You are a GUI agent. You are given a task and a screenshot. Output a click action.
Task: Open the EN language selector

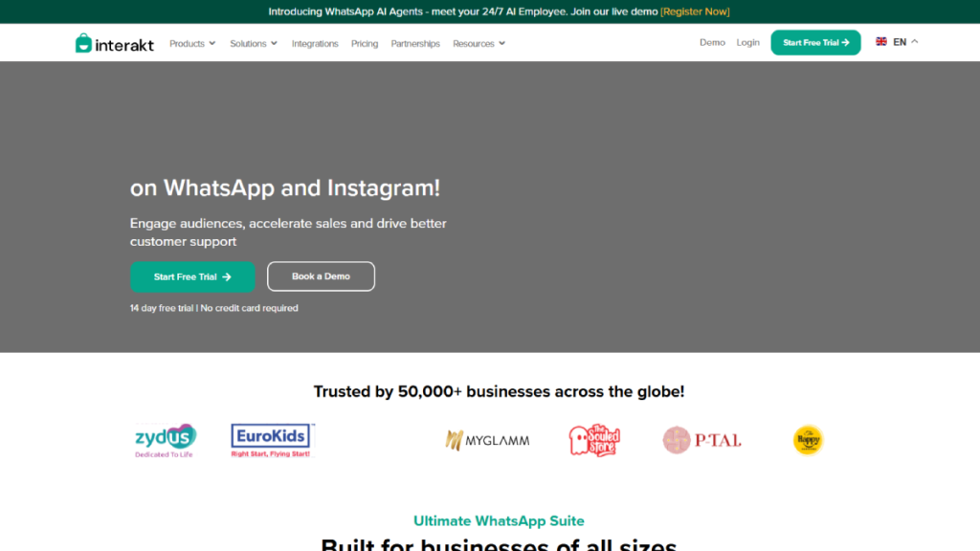(904, 42)
